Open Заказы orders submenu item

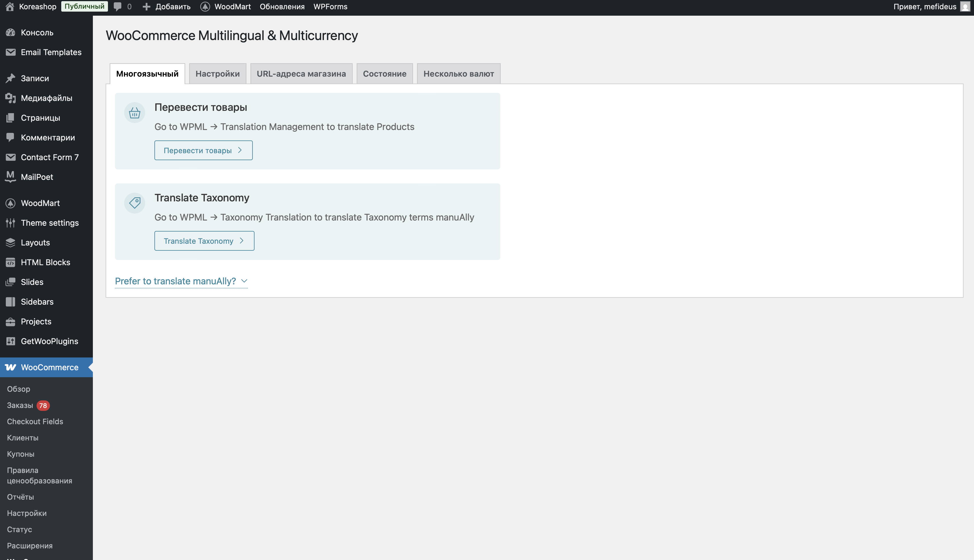20,405
